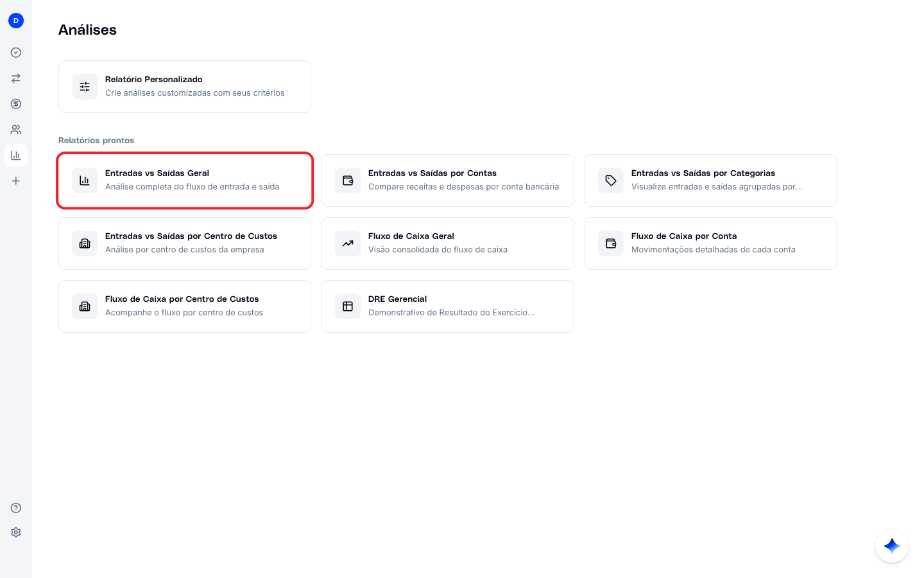This screenshot has width=924, height=578.
Task: Click the Relatórios prontos section label
Action: coord(96,140)
